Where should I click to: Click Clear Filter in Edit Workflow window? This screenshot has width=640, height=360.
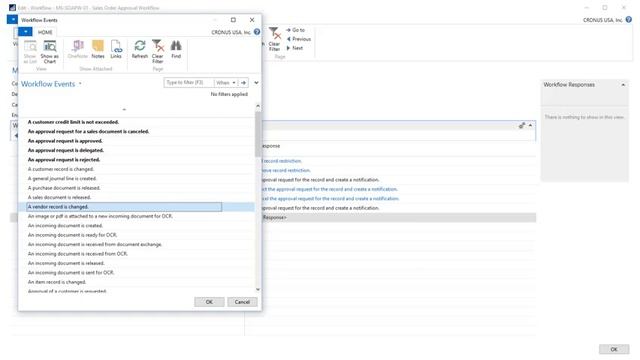[274, 39]
